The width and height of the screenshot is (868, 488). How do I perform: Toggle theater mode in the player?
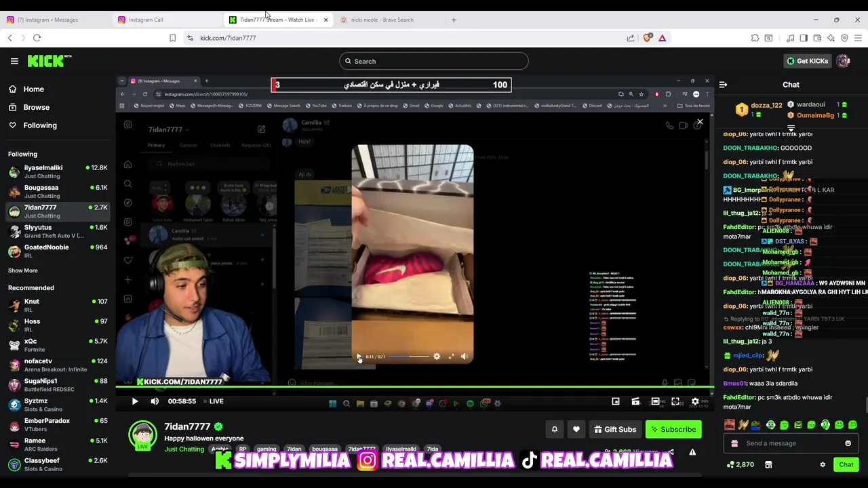point(655,401)
